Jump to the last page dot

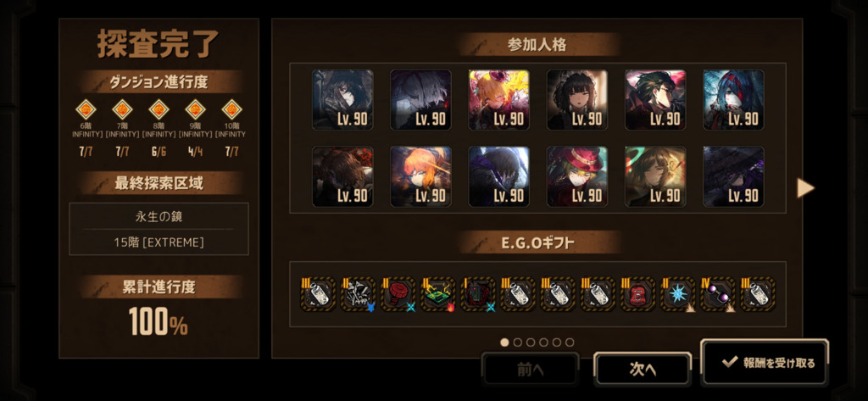tap(570, 343)
